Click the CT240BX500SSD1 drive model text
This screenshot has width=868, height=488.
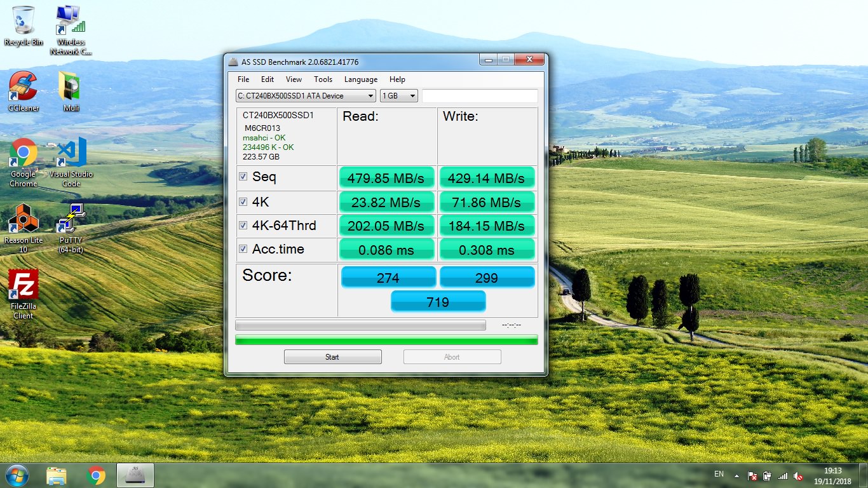[278, 116]
